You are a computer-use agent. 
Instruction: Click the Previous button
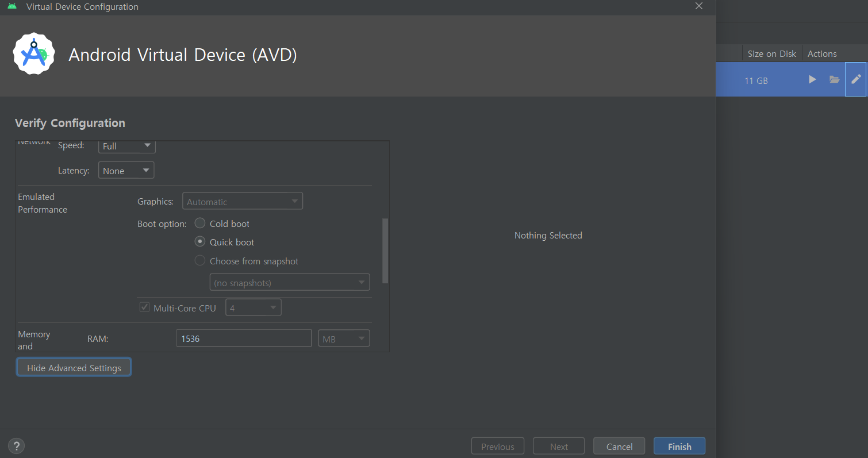tap(498, 446)
